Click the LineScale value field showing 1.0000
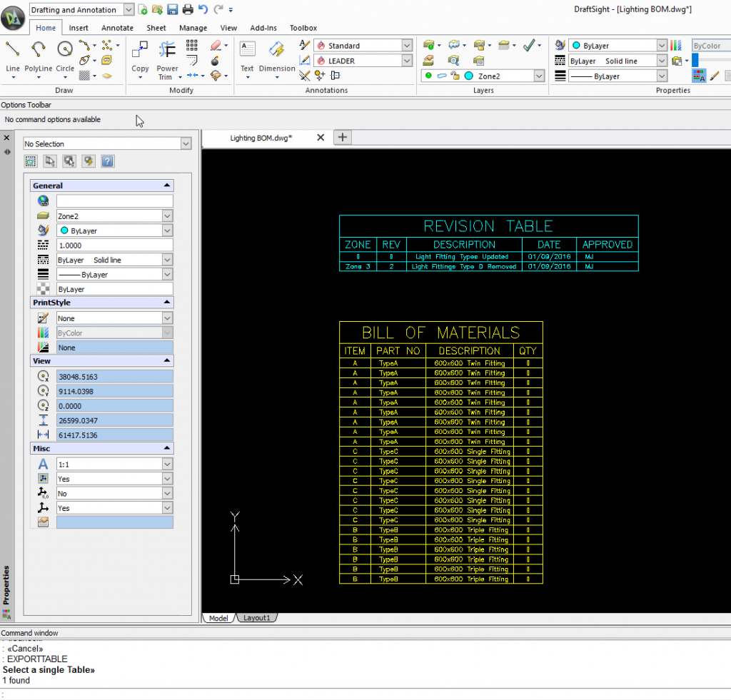Image resolution: width=731 pixels, height=700 pixels. click(114, 245)
